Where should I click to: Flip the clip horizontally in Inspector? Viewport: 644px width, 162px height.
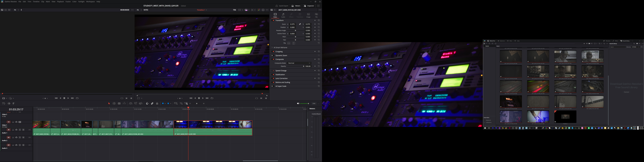click(x=289, y=43)
